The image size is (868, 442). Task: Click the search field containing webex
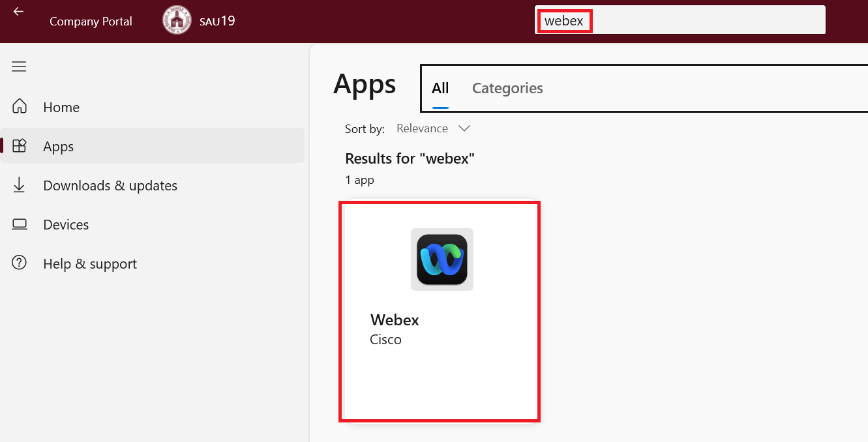coord(680,21)
